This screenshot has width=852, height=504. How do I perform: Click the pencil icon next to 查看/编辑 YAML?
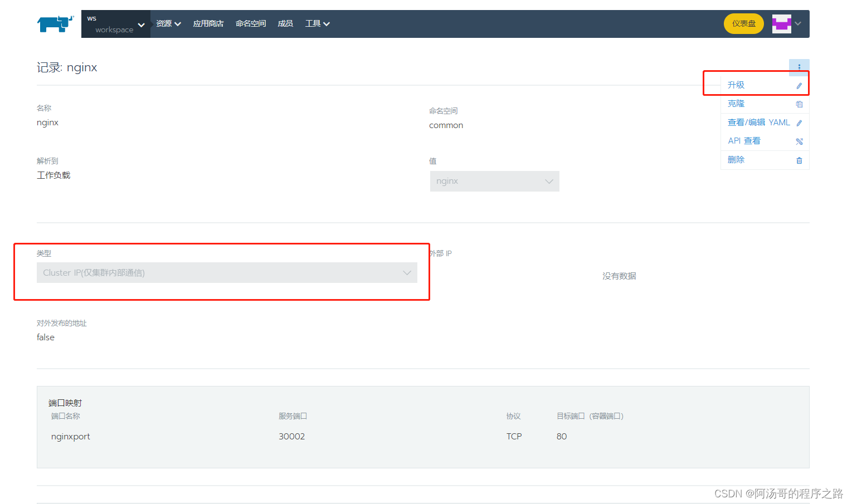click(799, 123)
